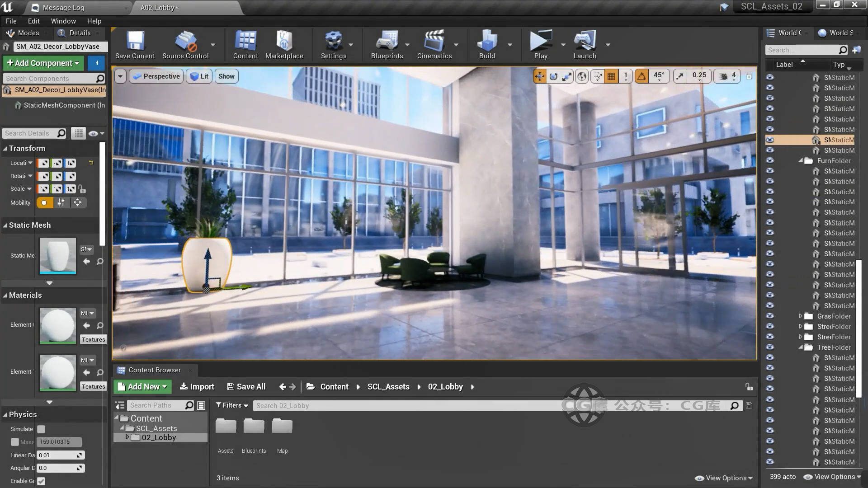Select the translate gizmo mode icon
The height and width of the screenshot is (488, 868).
click(x=540, y=76)
